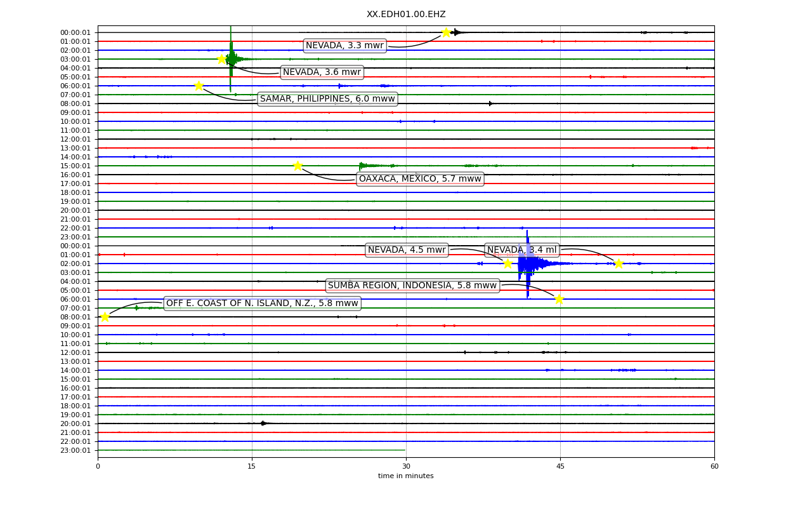Click the NEVADA, 3.3 mwr annotation label
The image size is (812, 508).
344,45
